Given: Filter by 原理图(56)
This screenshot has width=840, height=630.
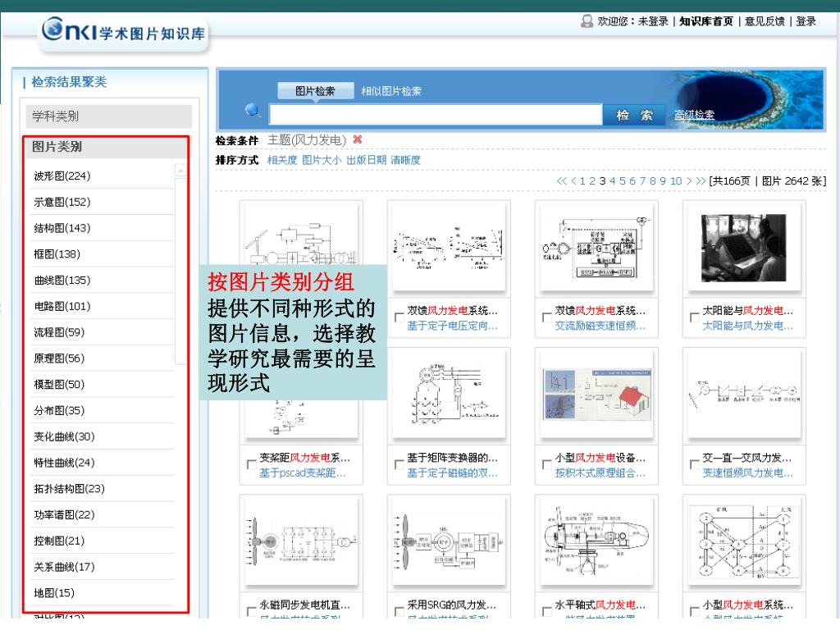Looking at the screenshot, I should (x=59, y=358).
